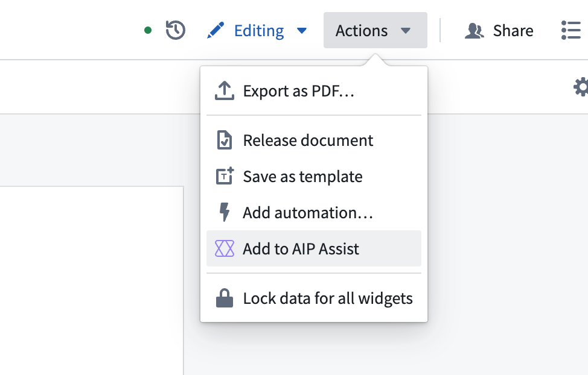Open the version history clock icon
Image resolution: width=588 pixels, height=375 pixels.
176,30
